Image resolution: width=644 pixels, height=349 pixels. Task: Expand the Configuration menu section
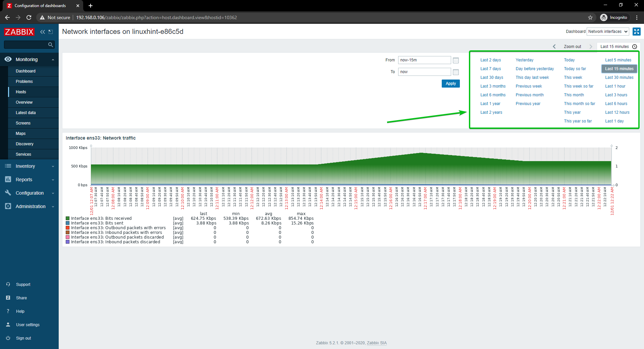point(29,193)
